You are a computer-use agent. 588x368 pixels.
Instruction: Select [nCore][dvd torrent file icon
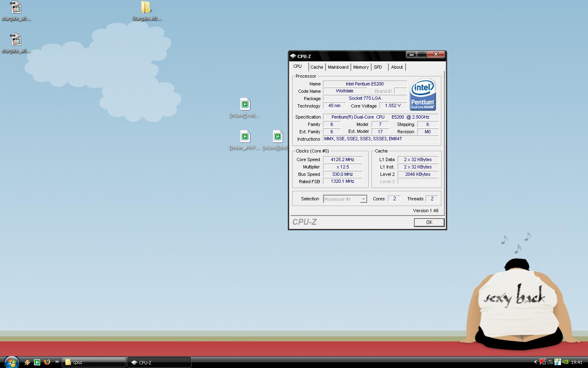[276, 140]
